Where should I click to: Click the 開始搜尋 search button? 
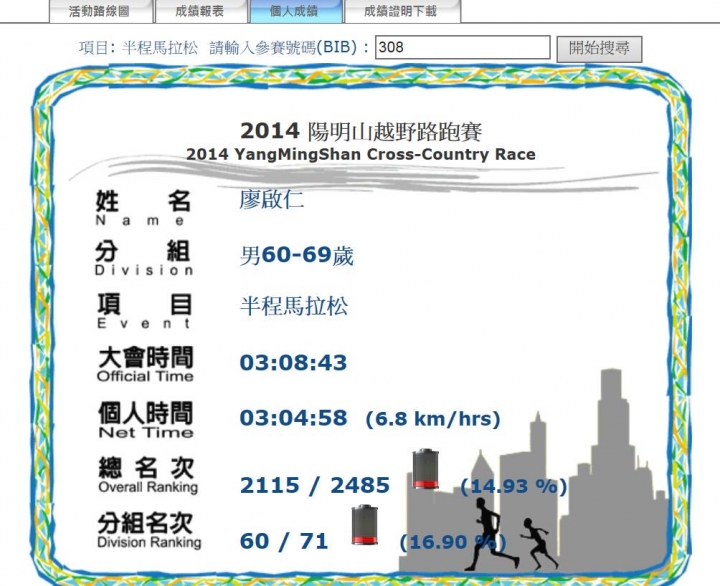pyautogui.click(x=599, y=49)
